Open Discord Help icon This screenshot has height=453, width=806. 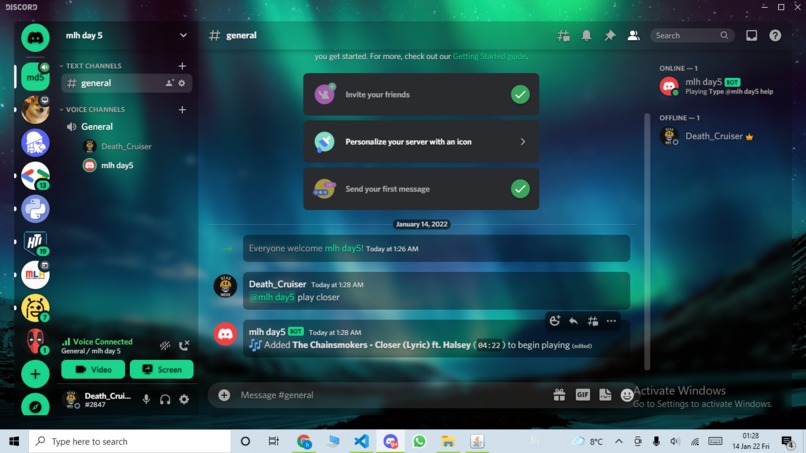pos(775,35)
